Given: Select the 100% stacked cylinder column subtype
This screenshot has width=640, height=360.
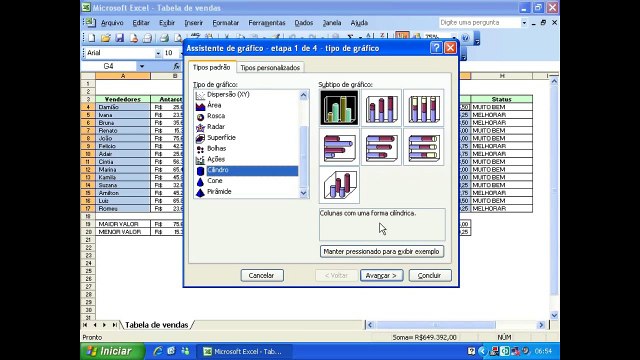Looking at the screenshot, I should tap(424, 108).
